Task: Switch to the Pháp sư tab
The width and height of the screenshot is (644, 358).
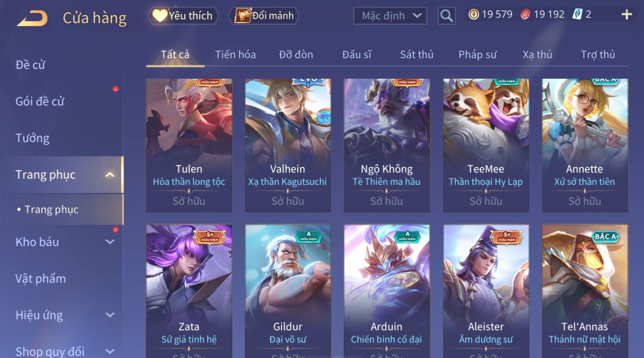Action: (477, 54)
